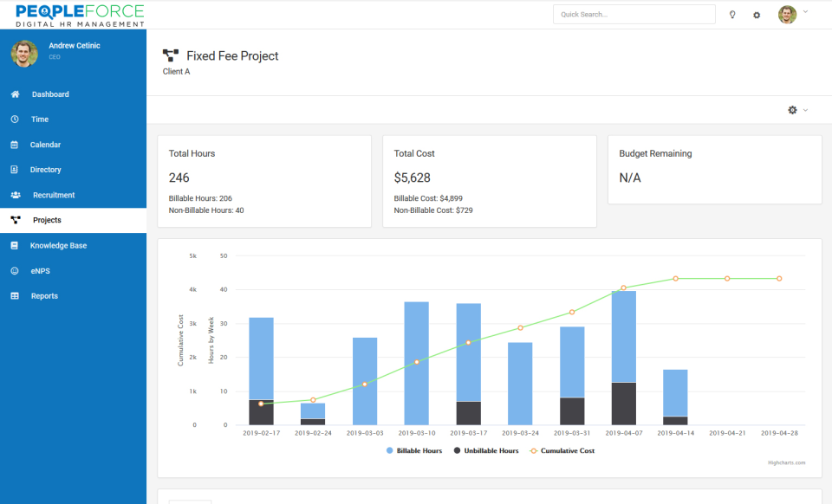Click the Calendar icon in sidebar
Image resolution: width=832 pixels, height=504 pixels.
15,145
